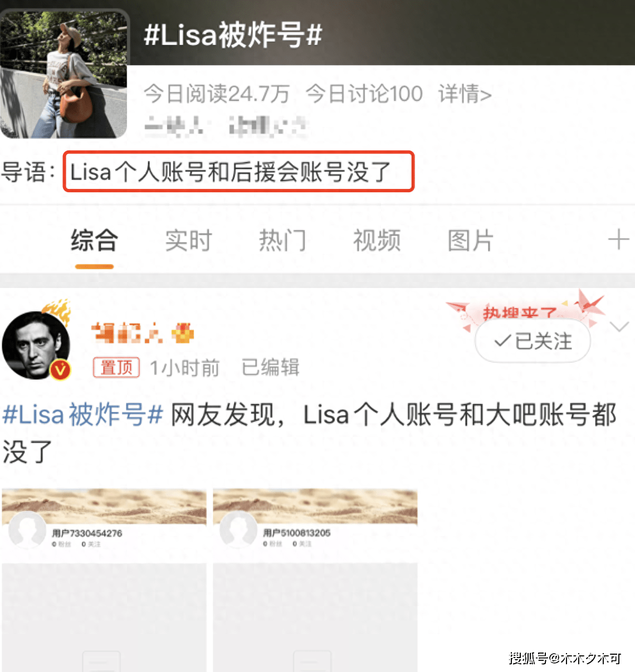Viewport: 635px width, 672px height.
Task: Tap the 置顶 pinned label
Action: [x=116, y=367]
